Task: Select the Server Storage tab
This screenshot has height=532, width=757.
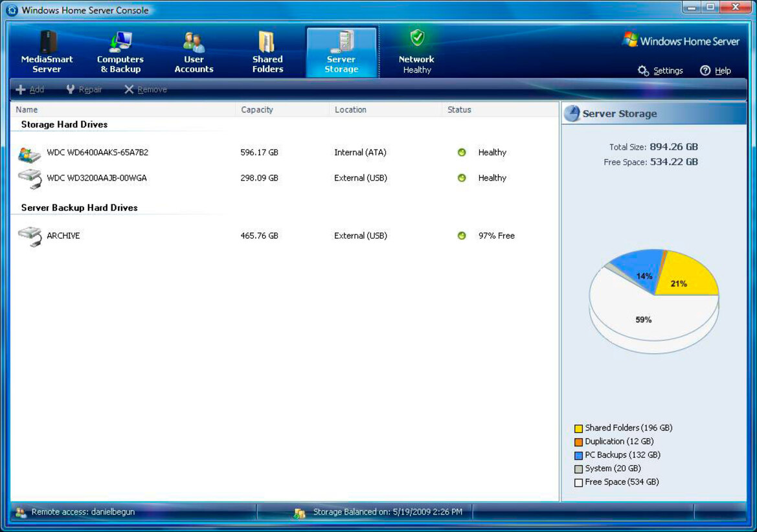Action: 341,52
